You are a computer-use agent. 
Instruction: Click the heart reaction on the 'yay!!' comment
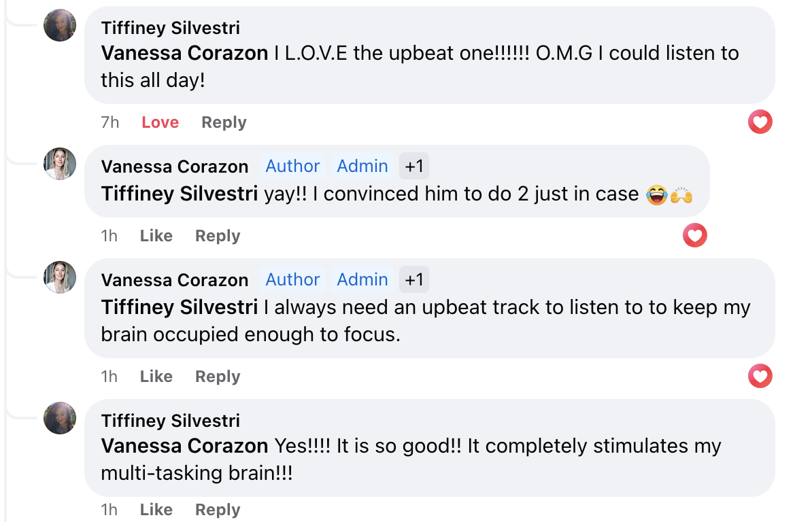694,235
